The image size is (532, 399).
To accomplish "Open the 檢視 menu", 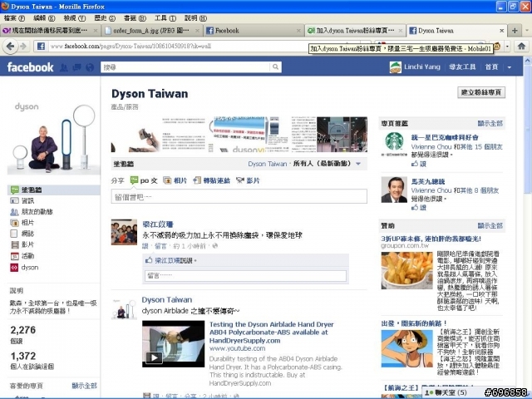I will coord(75,18).
